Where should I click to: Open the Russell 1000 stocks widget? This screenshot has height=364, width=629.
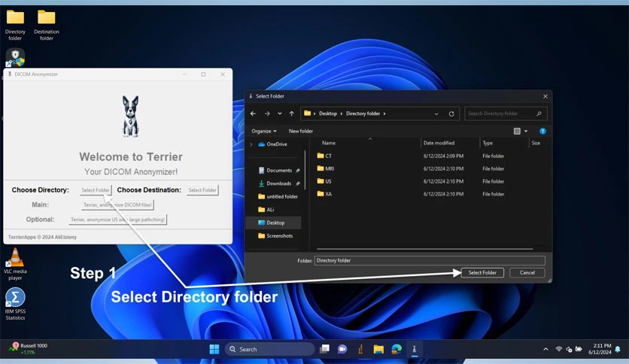click(x=28, y=349)
